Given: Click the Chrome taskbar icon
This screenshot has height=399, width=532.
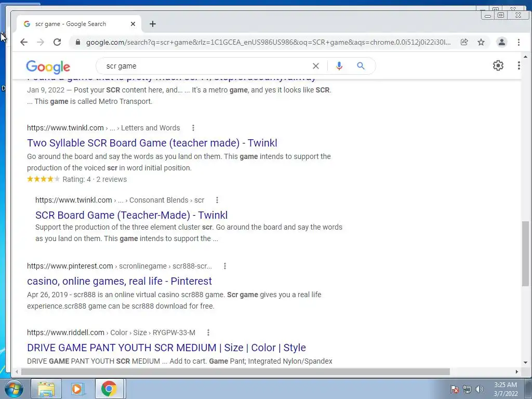Looking at the screenshot, I should 109,389.
